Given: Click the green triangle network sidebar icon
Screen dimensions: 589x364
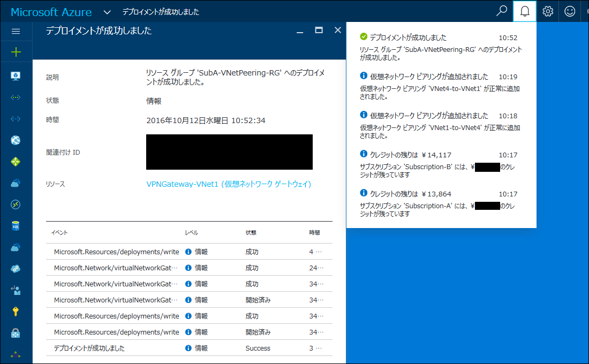Looking at the screenshot, I should 16,354.
